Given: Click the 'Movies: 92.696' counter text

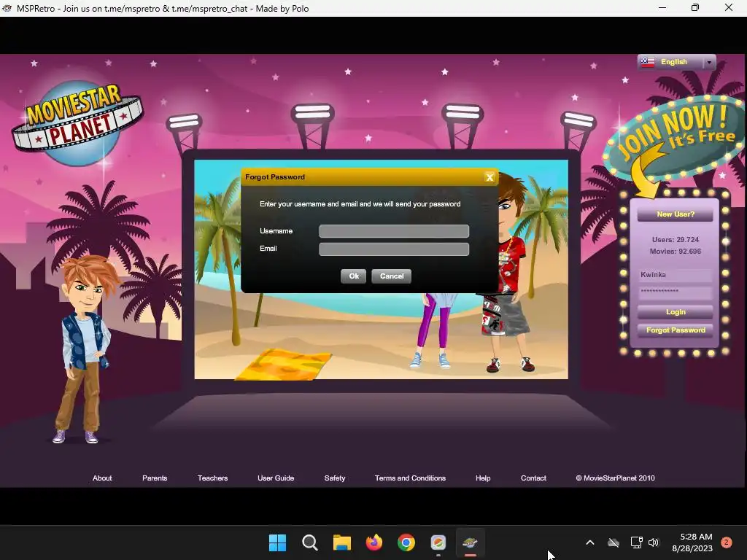Looking at the screenshot, I should (x=675, y=252).
